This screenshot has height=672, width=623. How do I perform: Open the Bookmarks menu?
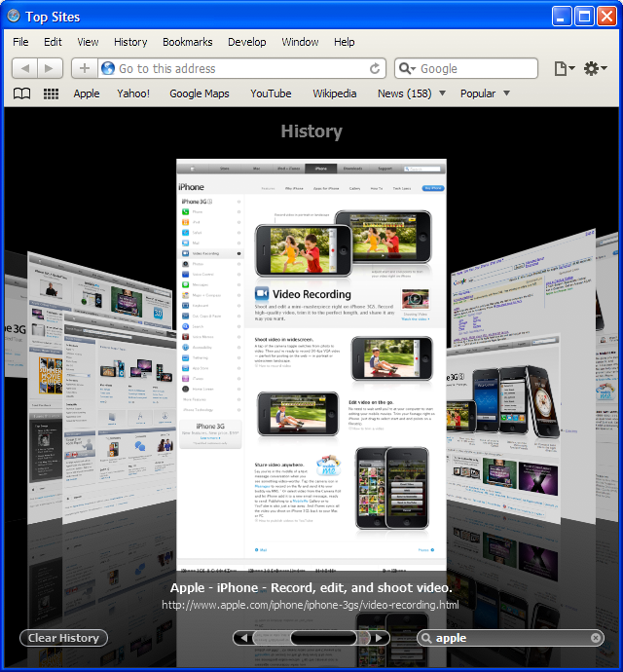(188, 42)
